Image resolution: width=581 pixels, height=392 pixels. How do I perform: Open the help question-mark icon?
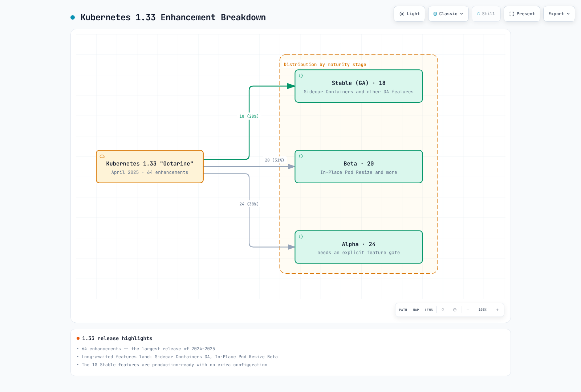pos(455,310)
